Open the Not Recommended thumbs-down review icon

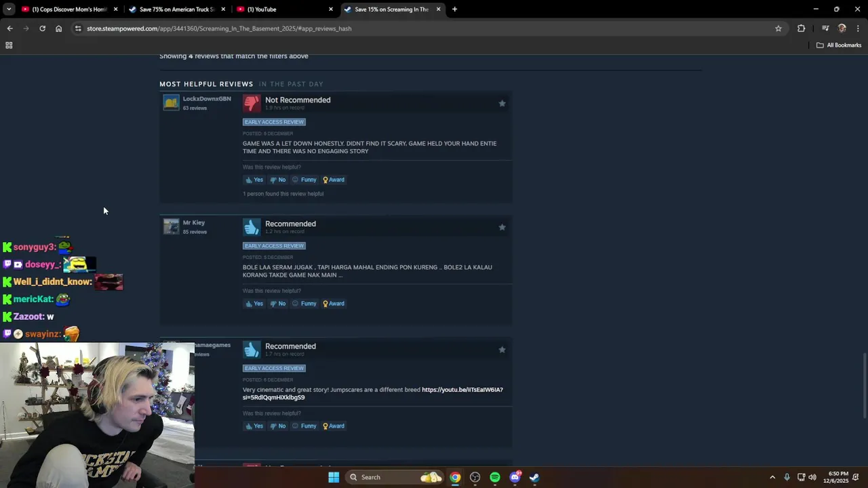pyautogui.click(x=252, y=103)
